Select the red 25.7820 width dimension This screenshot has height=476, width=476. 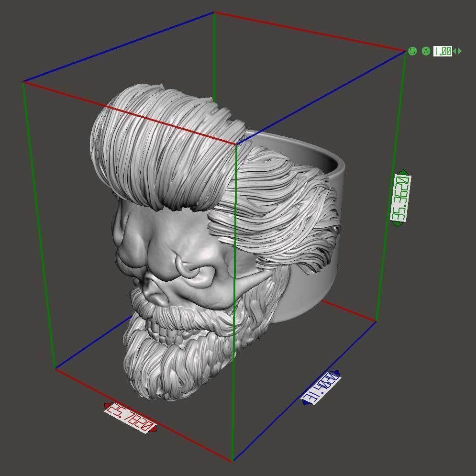tap(131, 418)
